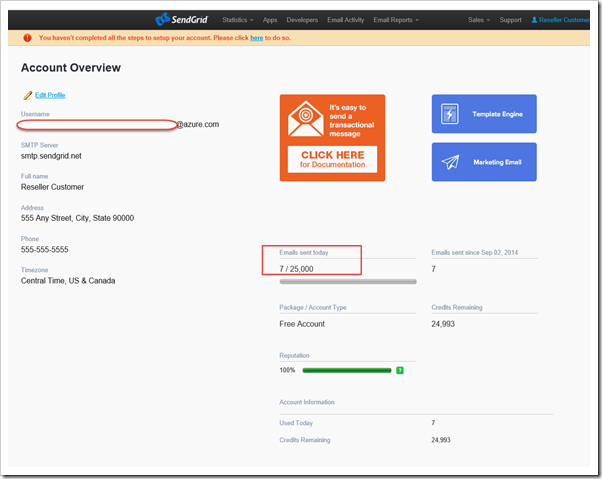Click the redacted username field
Screen dimensions: 602x479
pos(97,125)
